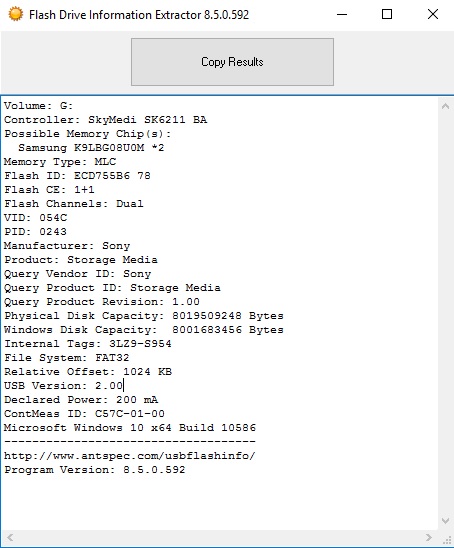The width and height of the screenshot is (454, 548).
Task: Click the 'USB Version: 2.00' line
Action: pos(63,385)
